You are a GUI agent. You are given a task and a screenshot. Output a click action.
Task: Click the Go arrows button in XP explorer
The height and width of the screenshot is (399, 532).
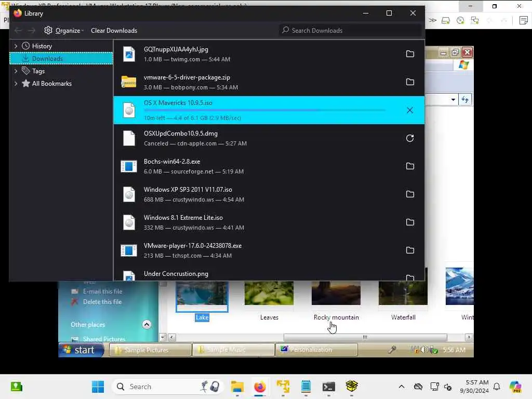click(465, 100)
